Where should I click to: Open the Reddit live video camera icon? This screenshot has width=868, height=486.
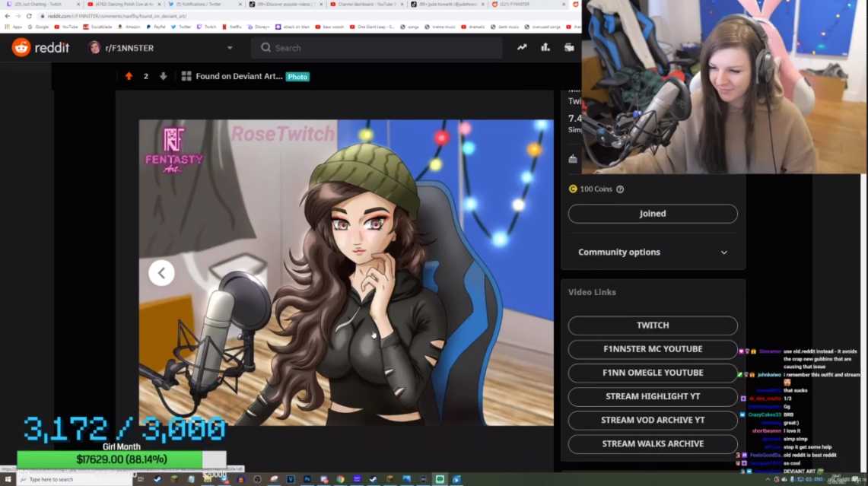click(569, 48)
